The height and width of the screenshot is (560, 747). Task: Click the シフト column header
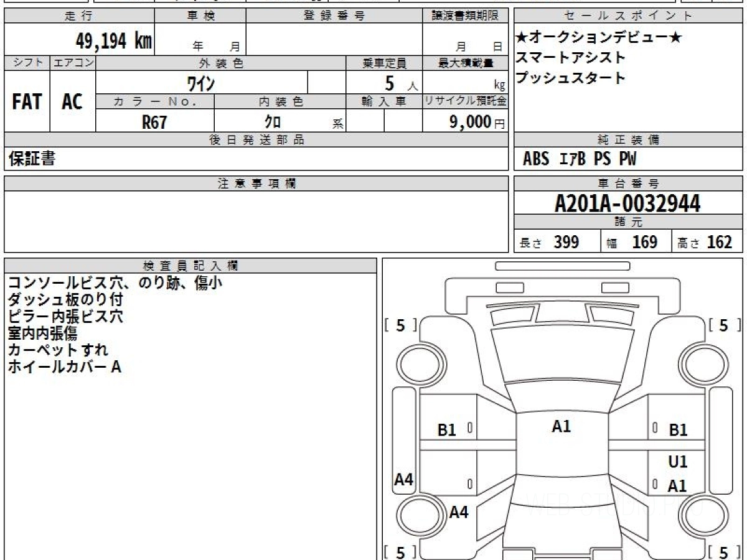coord(27,63)
